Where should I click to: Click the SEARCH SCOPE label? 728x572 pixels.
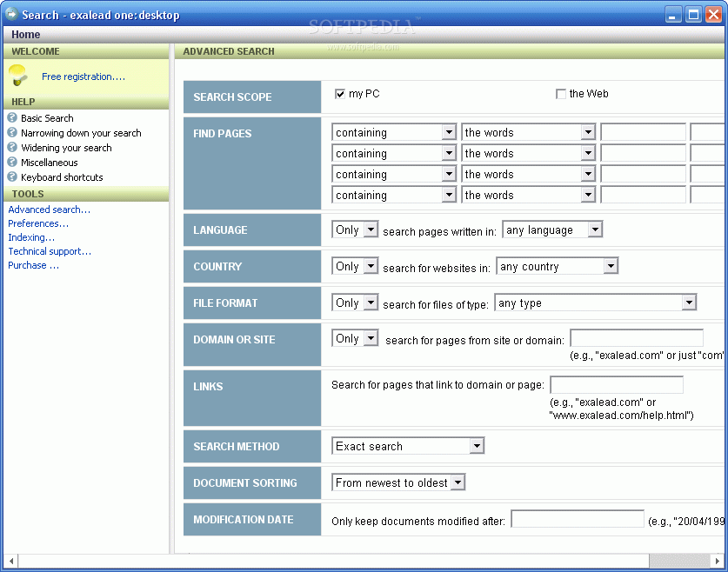(x=232, y=97)
